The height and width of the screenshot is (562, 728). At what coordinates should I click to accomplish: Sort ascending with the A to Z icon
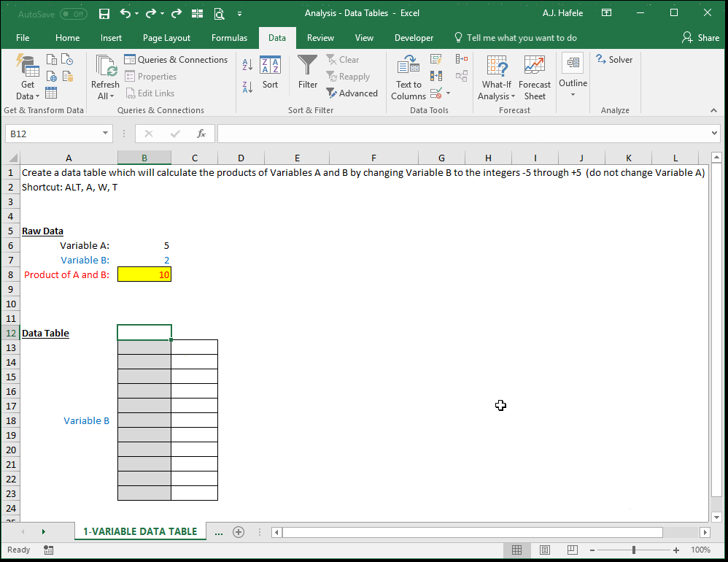[x=247, y=64]
